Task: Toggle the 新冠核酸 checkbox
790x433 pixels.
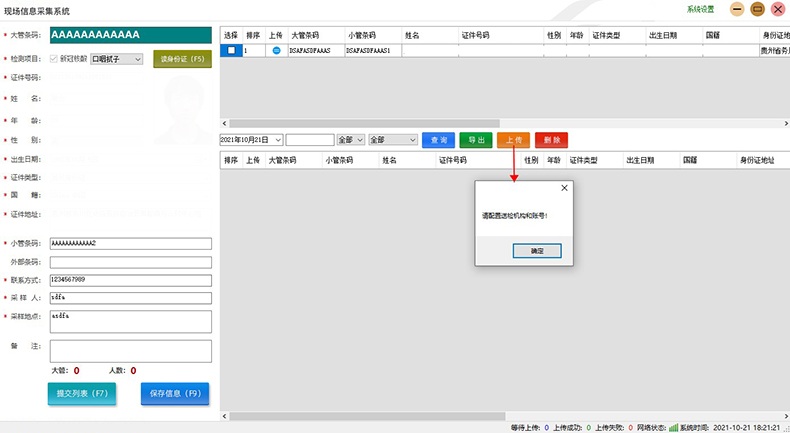Action: coord(54,59)
